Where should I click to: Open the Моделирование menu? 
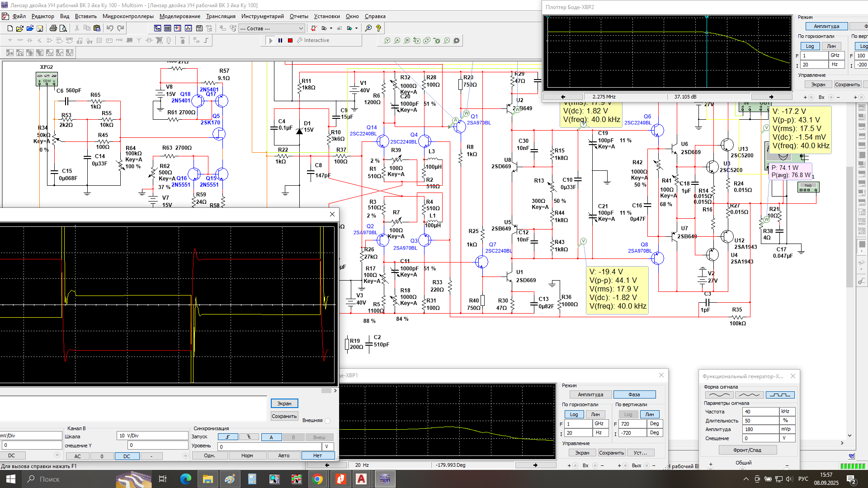click(x=180, y=16)
